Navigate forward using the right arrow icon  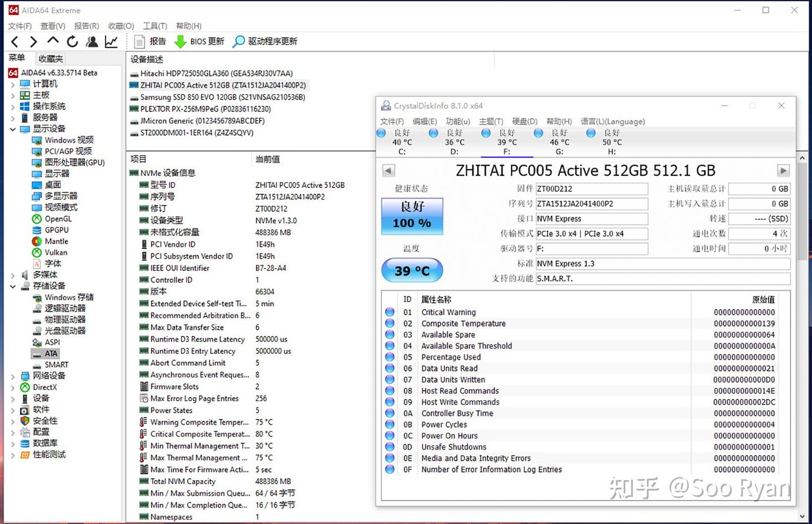pos(33,41)
